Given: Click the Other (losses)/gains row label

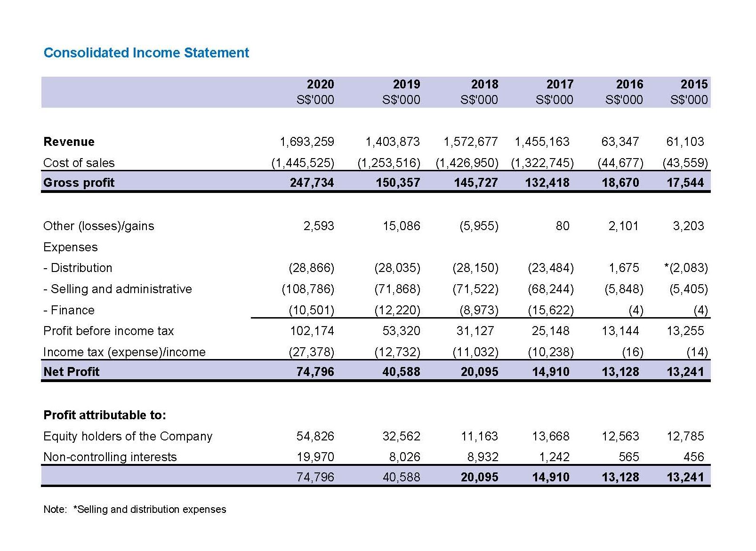Looking at the screenshot, I should (x=98, y=226).
